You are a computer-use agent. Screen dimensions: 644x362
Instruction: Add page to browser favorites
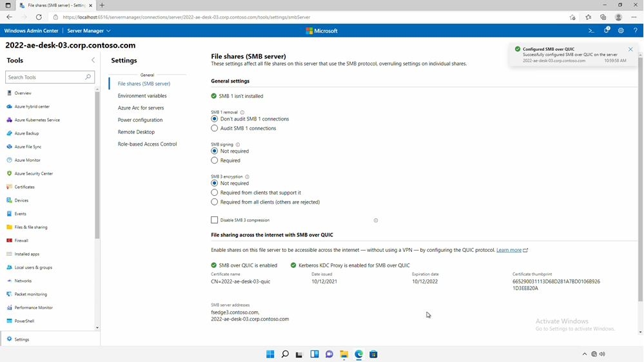[572, 17]
